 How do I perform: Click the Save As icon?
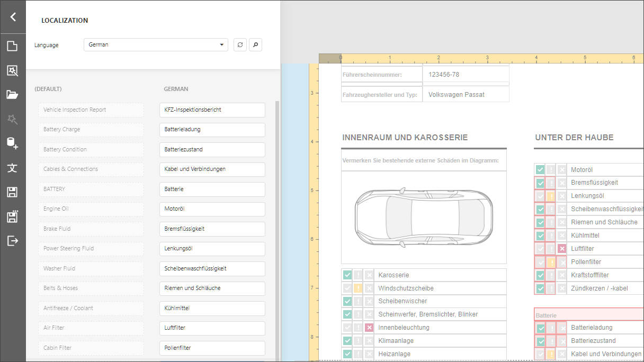pos(13,216)
